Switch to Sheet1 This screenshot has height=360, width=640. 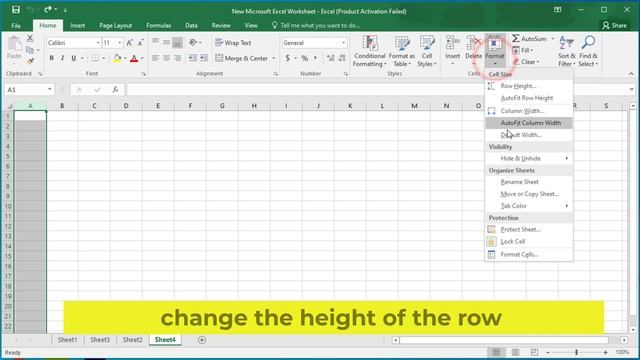(67, 340)
